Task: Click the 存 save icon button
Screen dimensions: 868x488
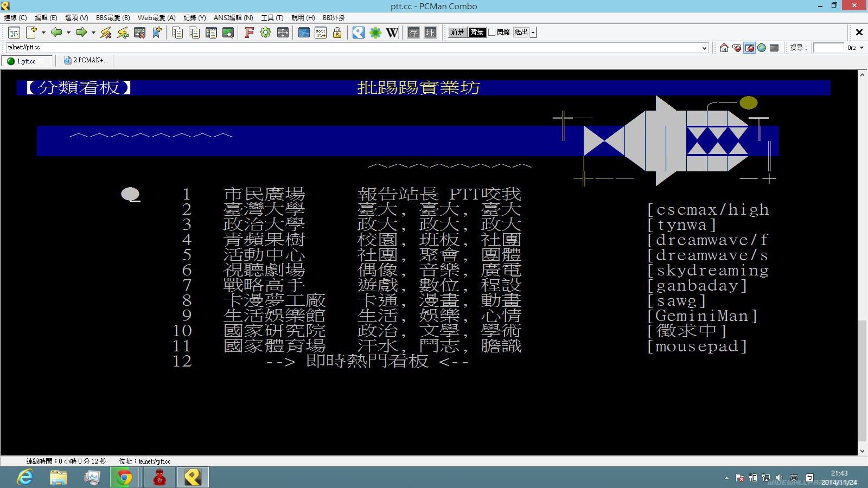Action: pos(413,33)
